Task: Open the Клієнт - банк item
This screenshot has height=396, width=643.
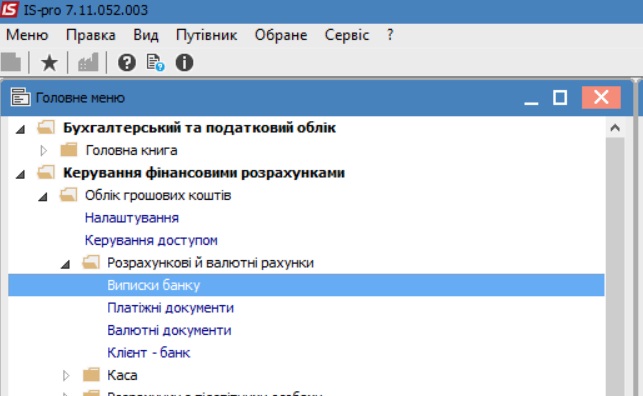Action: point(148,353)
